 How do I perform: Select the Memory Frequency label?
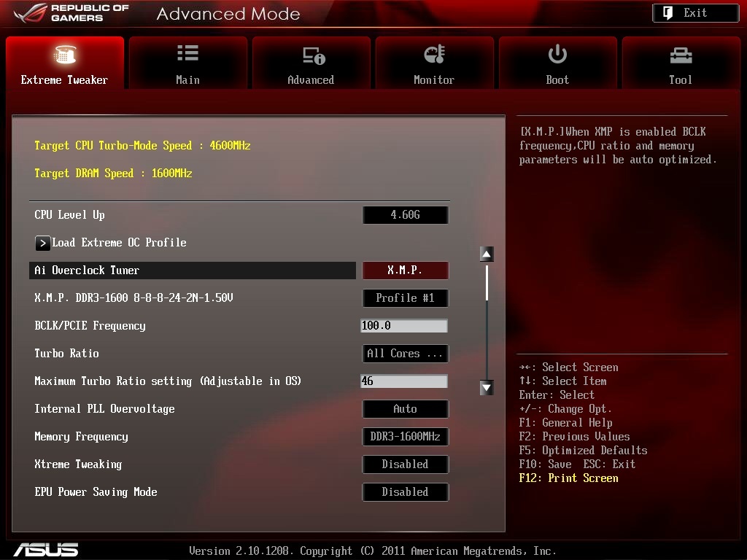[x=82, y=437]
